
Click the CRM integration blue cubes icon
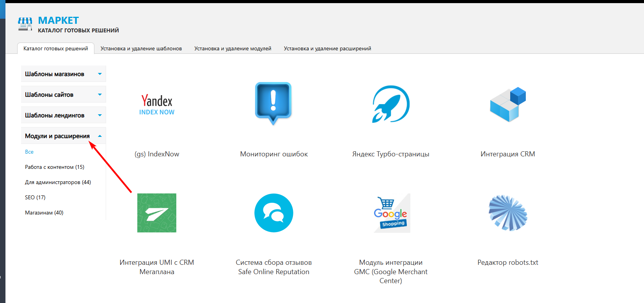pyautogui.click(x=508, y=104)
